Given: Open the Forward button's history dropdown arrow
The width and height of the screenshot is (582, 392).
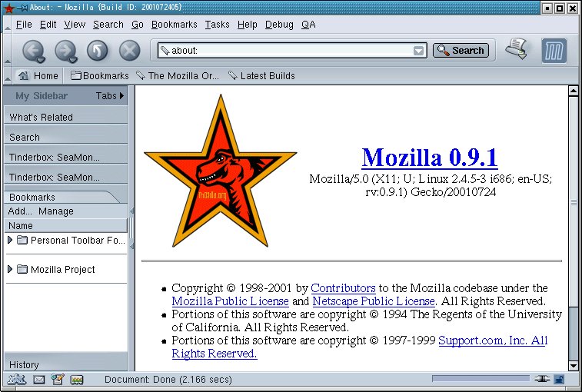Looking at the screenshot, I should click(x=73, y=60).
